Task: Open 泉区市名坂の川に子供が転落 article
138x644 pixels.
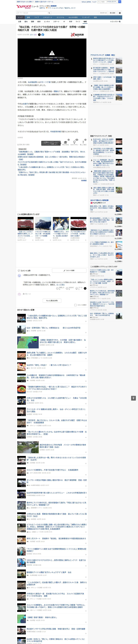Action: tap(63, 446)
